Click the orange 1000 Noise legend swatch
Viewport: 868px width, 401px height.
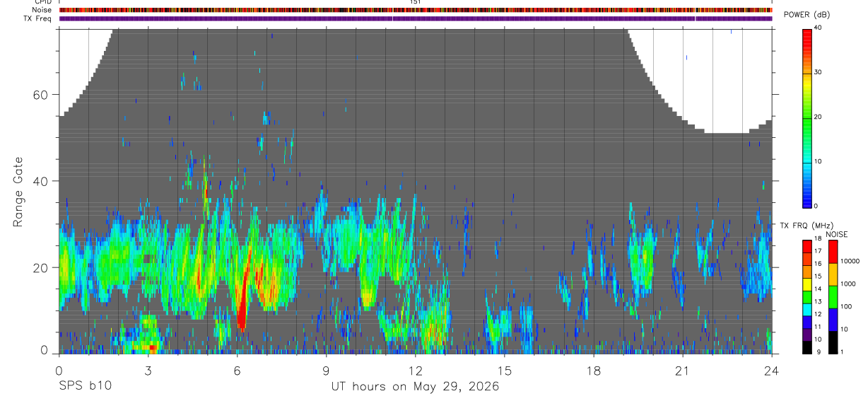coord(833,274)
